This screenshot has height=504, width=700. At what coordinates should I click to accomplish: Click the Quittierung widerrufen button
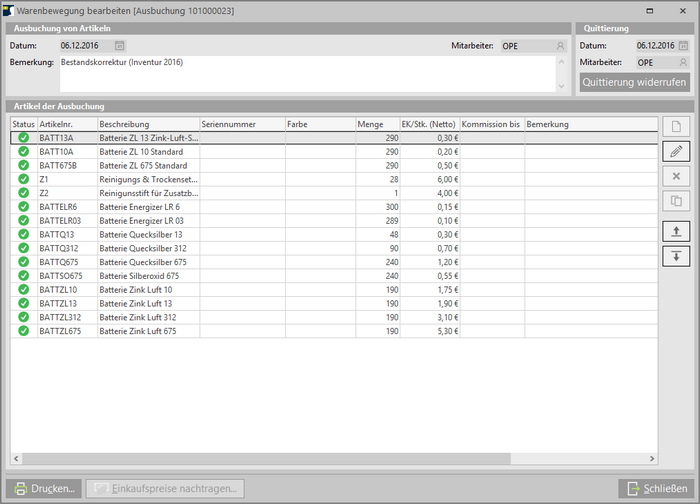click(x=634, y=82)
